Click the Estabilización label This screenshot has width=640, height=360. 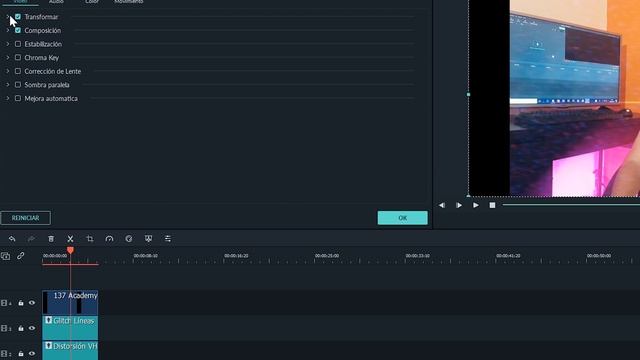pyautogui.click(x=43, y=44)
